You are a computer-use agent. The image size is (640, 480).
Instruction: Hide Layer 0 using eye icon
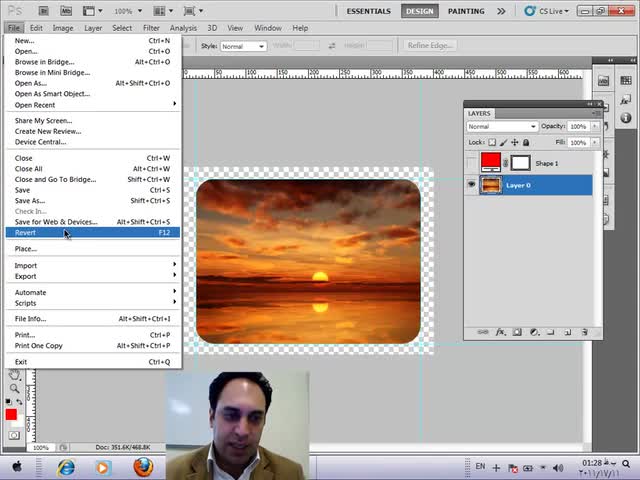pyautogui.click(x=472, y=185)
